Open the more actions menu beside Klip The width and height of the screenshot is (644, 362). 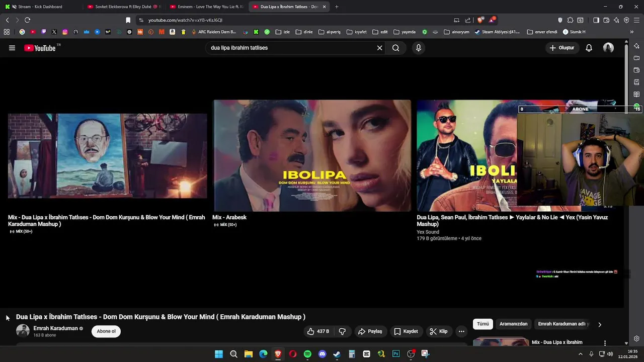click(x=461, y=331)
